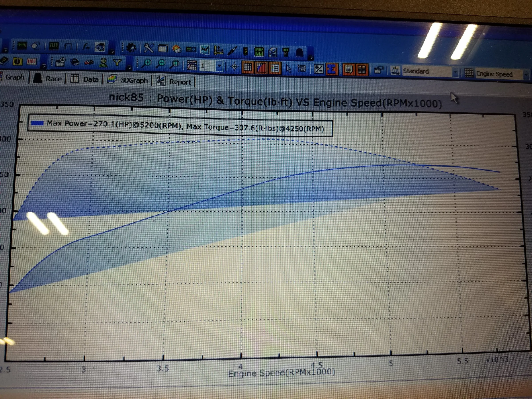Open the fx function editor icon
The height and width of the screenshot is (399, 532).
86,46
